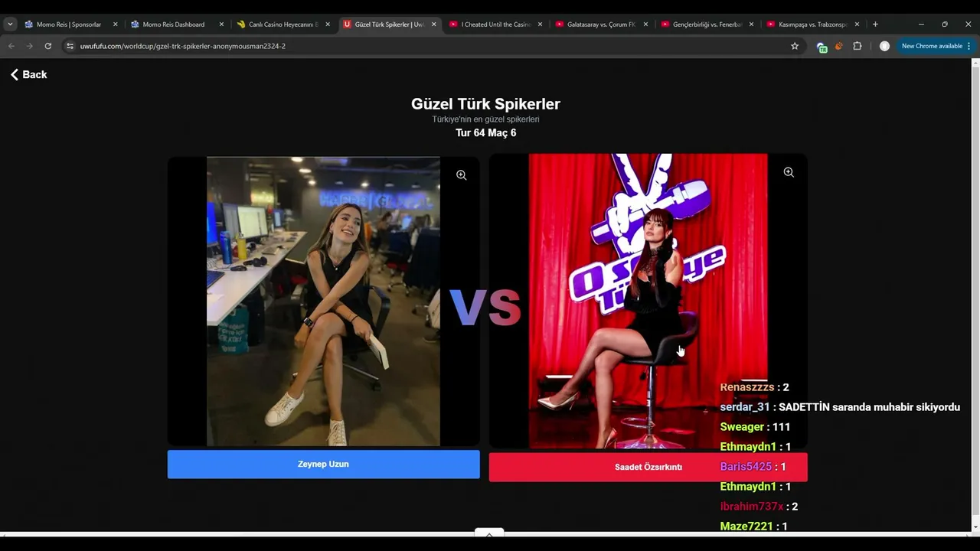Close the Gençlerbirliği vs. Fenerbahçe tab

click(751, 24)
